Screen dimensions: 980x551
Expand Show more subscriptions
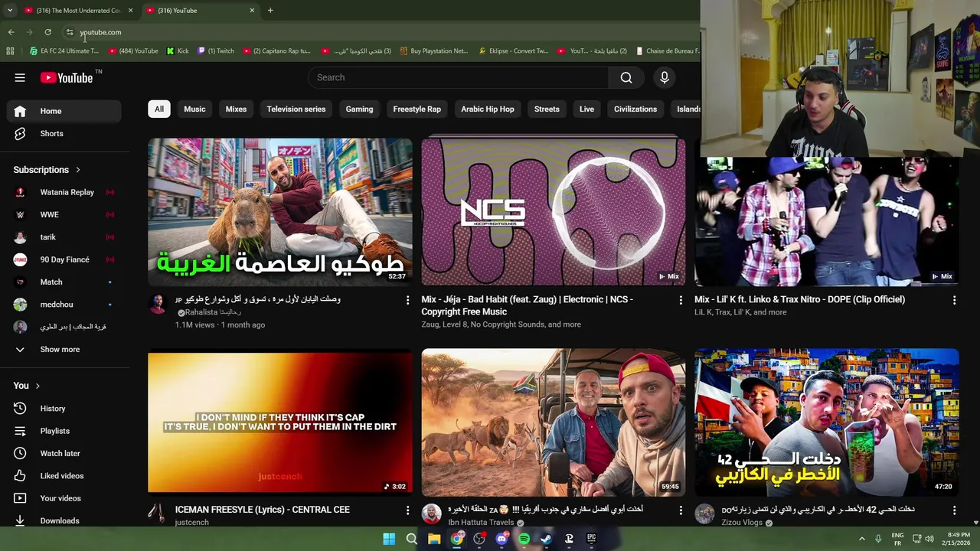point(64,349)
